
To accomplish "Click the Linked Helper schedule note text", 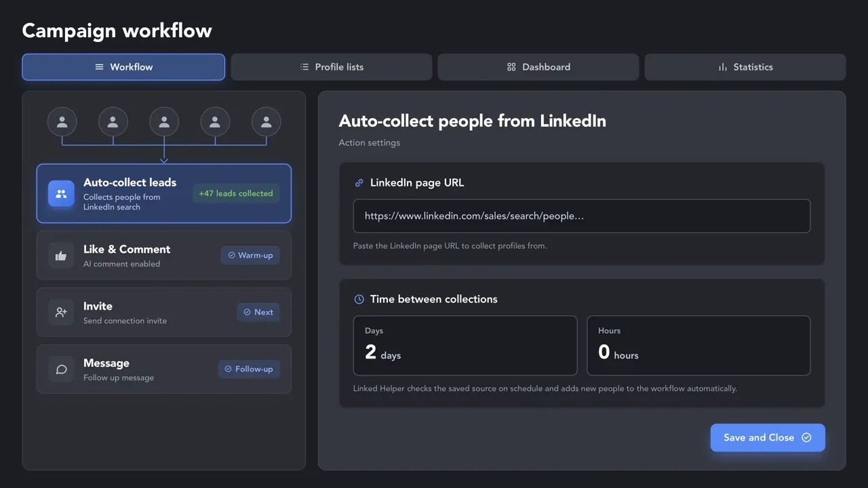I will coord(545,389).
